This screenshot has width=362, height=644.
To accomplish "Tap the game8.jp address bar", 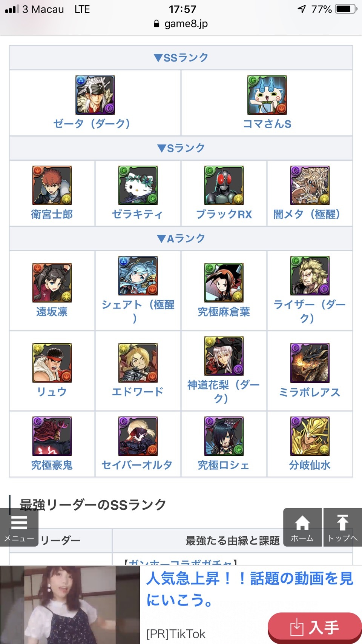I will [x=181, y=24].
